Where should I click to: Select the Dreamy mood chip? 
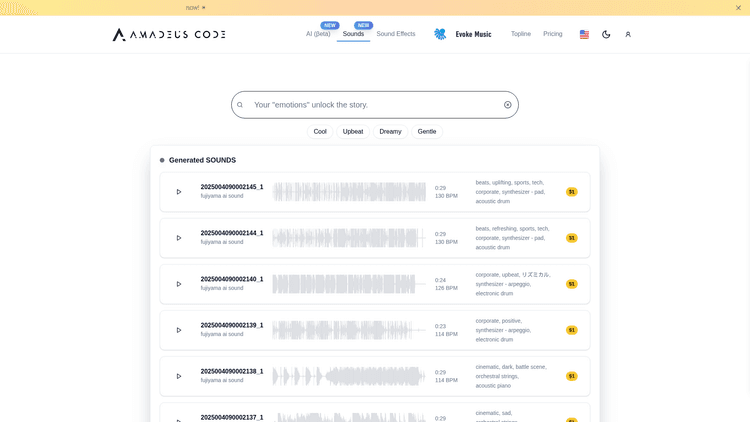click(x=390, y=132)
